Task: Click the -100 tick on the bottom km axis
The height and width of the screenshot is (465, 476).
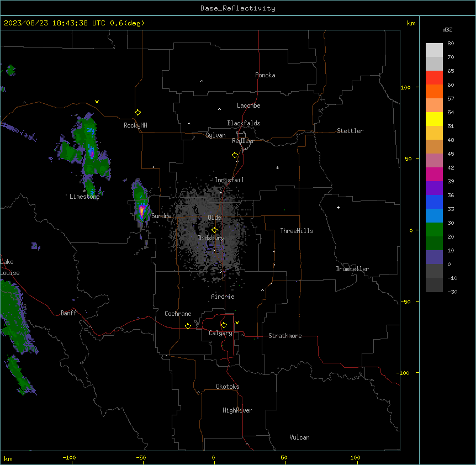Action: click(x=69, y=457)
